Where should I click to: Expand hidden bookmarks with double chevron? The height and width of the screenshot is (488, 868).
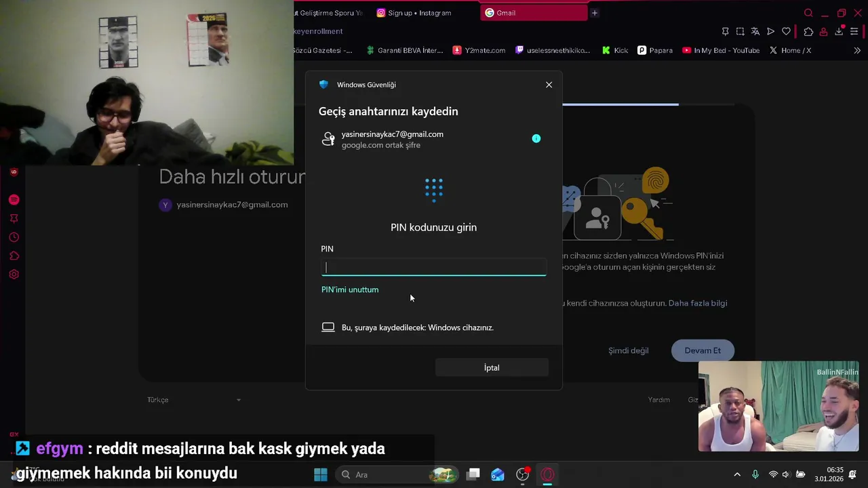pos(857,50)
